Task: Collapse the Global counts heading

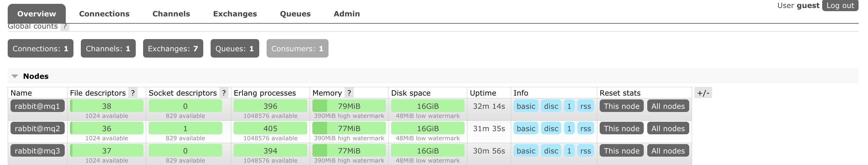Action: click(33, 27)
